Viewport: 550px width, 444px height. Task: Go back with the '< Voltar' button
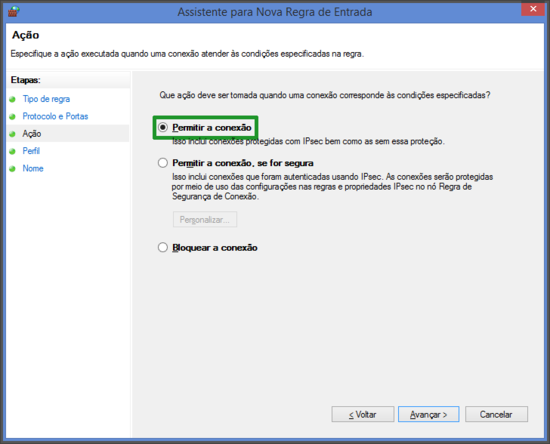[363, 415]
